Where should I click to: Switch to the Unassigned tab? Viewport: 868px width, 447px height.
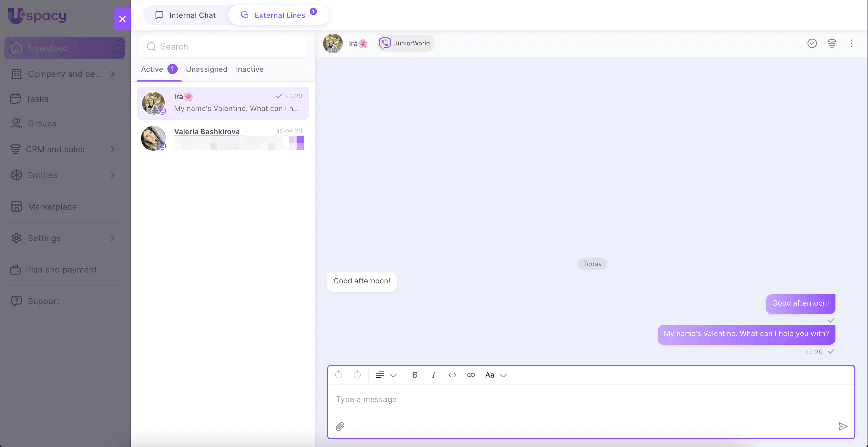(x=207, y=69)
